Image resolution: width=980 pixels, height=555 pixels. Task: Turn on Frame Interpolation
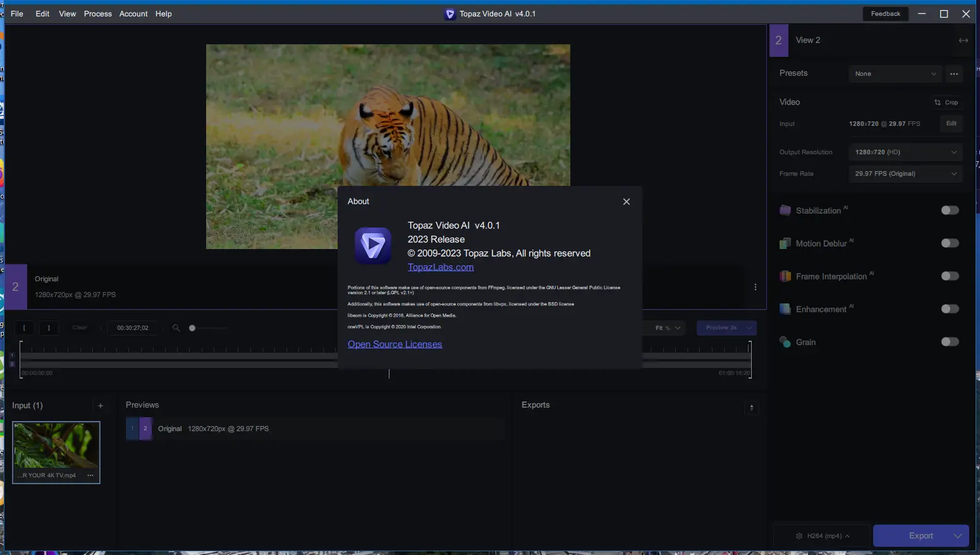pos(950,276)
